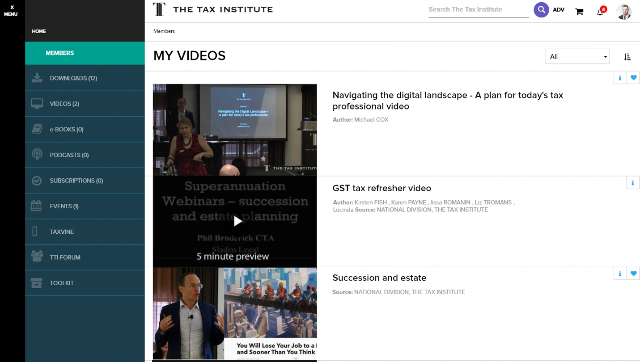Open the Succession and estate video thumbnail
Image resolution: width=644 pixels, height=362 pixels.
[x=235, y=314]
